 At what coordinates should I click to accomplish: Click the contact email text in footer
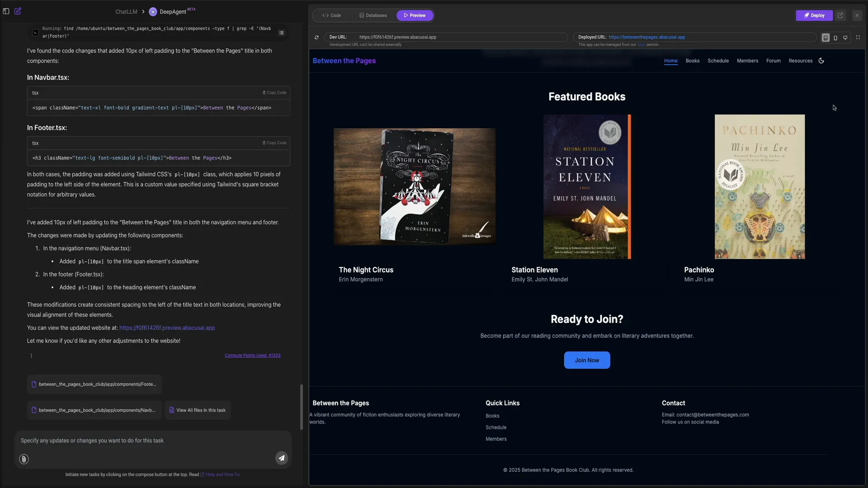pyautogui.click(x=705, y=415)
